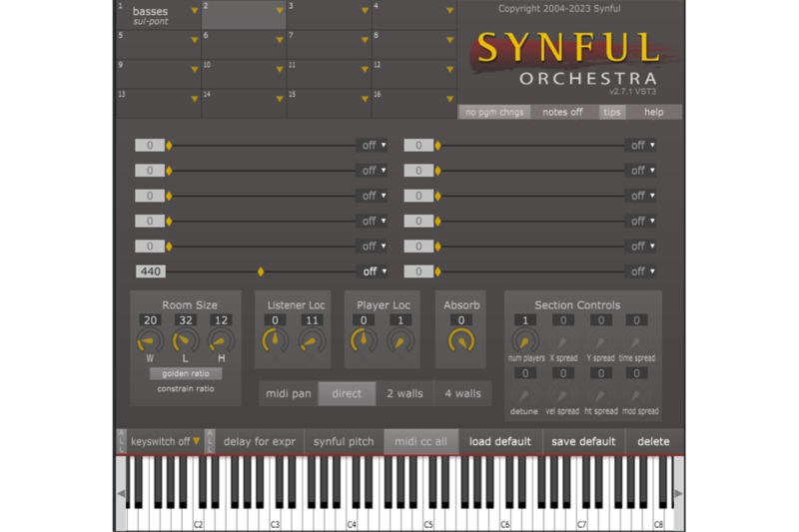799x532 pixels.
Task: Click the Room Size H knob
Action: pos(221,342)
